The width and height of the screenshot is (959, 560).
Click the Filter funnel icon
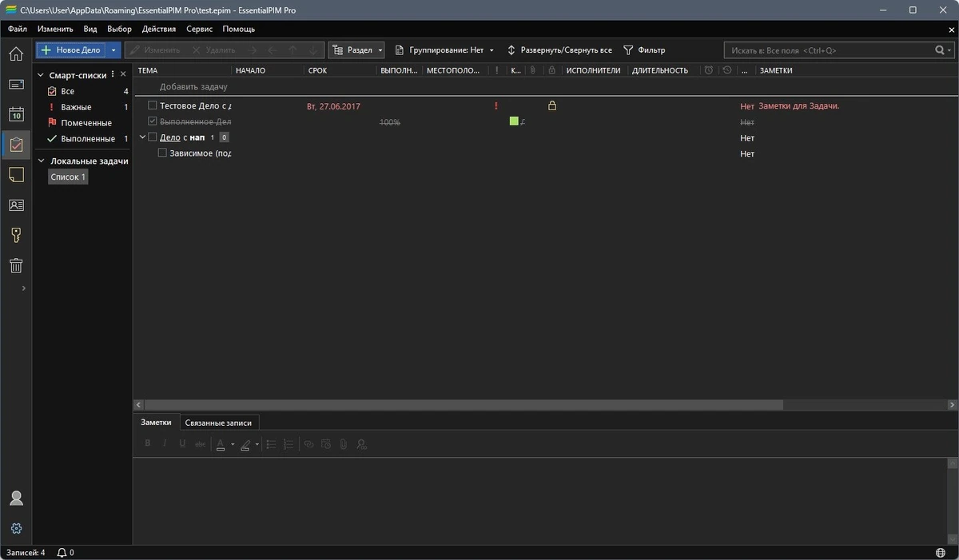pos(628,50)
